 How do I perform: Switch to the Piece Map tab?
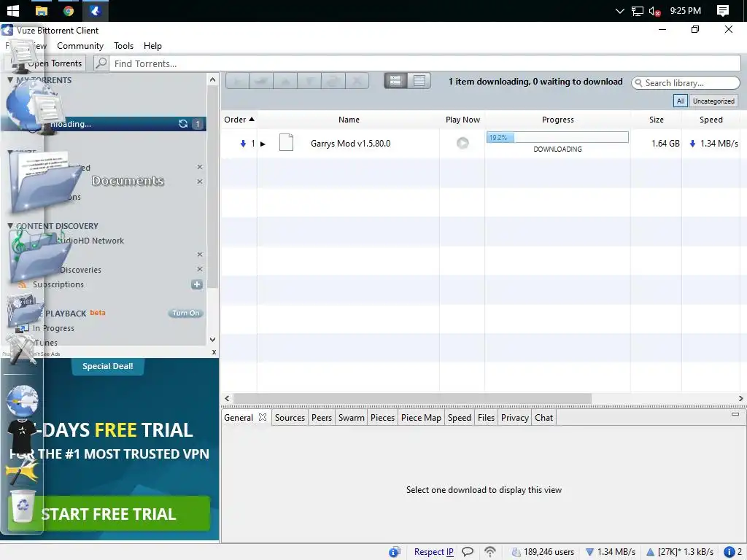point(421,418)
